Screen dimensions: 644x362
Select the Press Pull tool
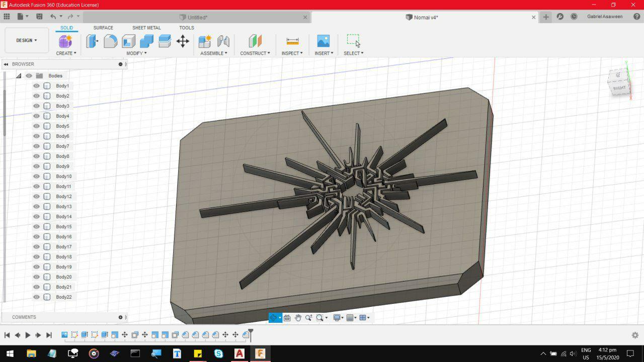[92, 41]
